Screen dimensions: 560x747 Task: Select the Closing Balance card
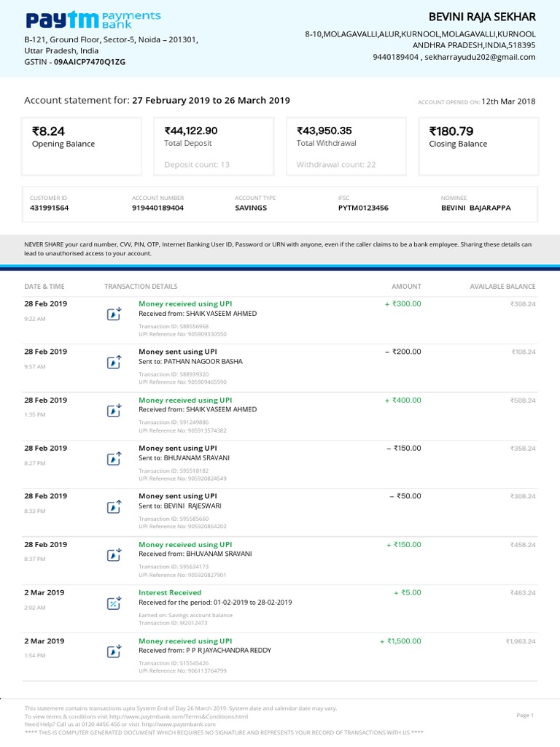(x=479, y=146)
